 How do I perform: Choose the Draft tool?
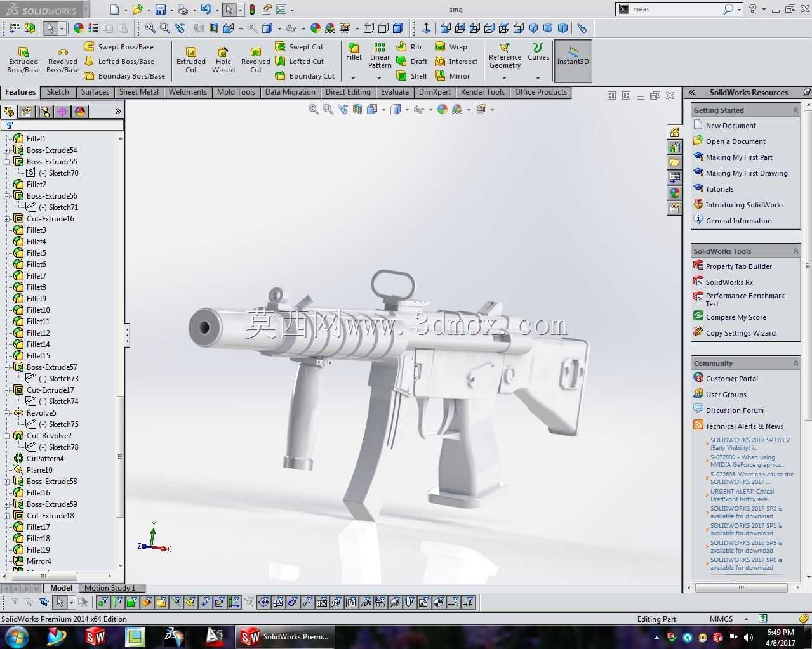pyautogui.click(x=411, y=62)
